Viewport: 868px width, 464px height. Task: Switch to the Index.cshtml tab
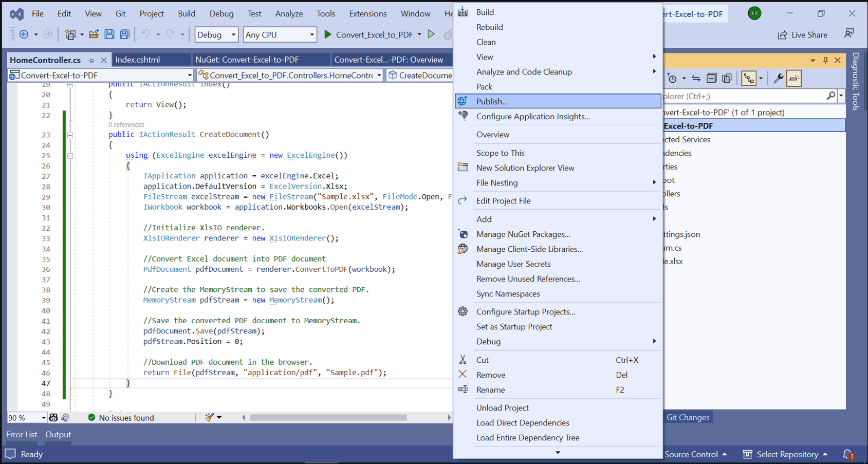click(x=138, y=60)
